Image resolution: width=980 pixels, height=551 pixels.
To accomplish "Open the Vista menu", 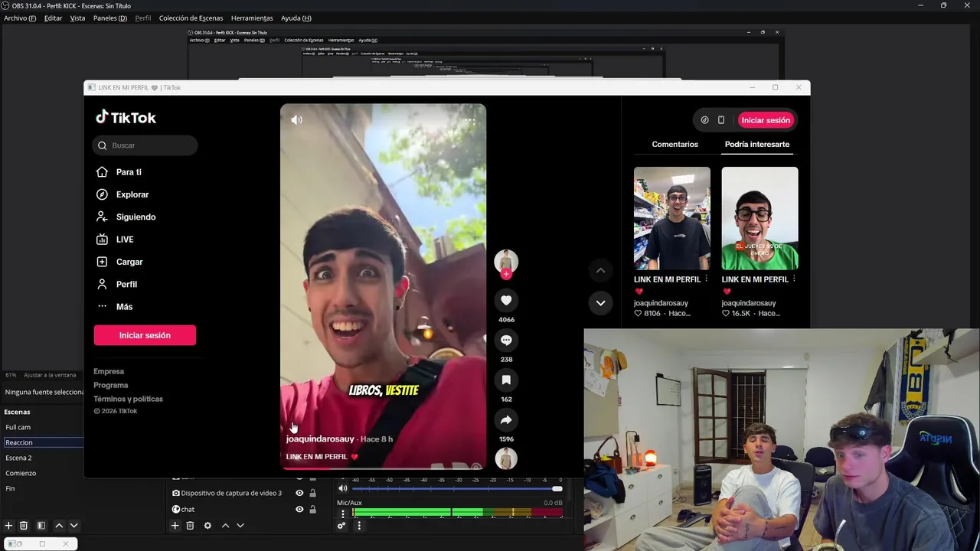I will point(77,18).
